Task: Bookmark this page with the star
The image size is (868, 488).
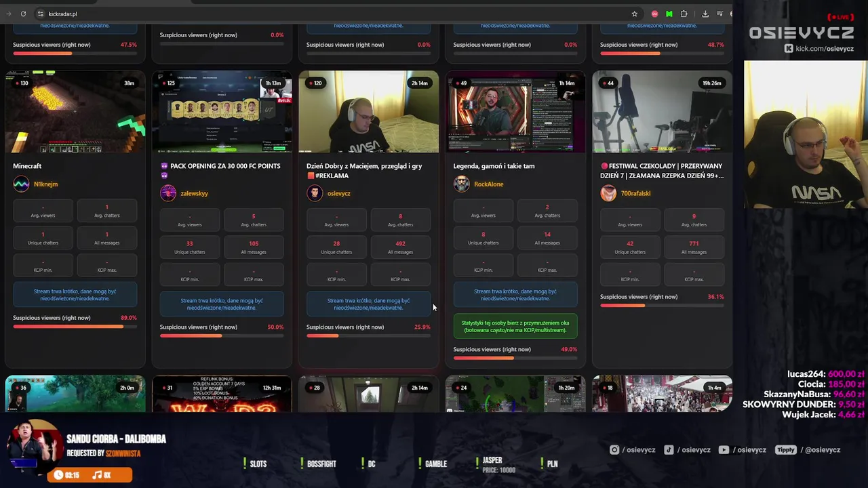Action: pos(635,14)
